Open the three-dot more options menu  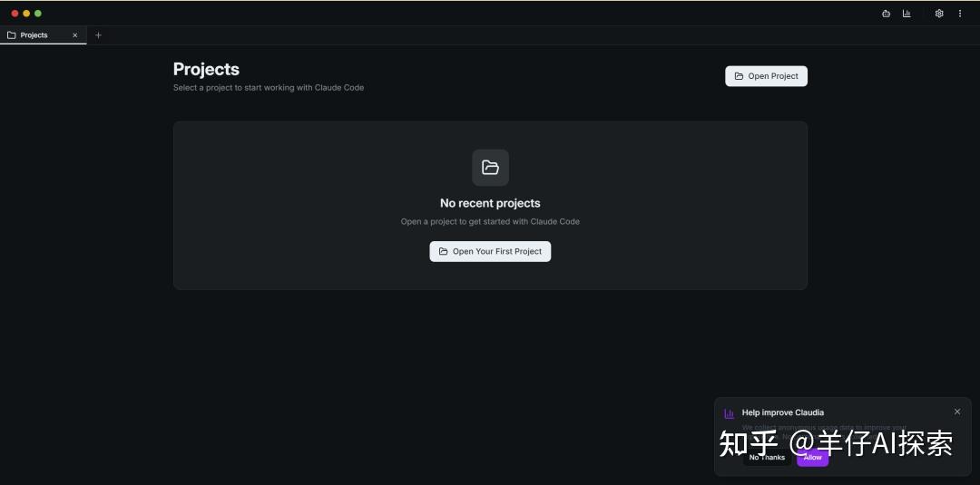[960, 13]
